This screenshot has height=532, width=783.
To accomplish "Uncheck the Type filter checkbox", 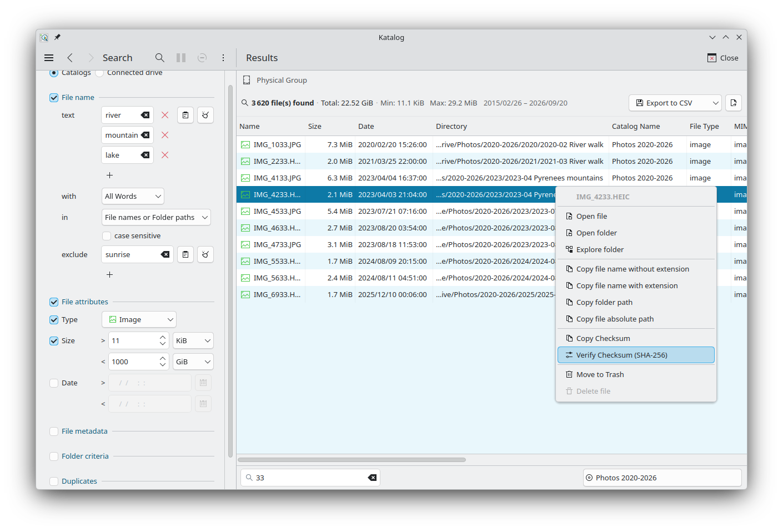I will (54, 319).
